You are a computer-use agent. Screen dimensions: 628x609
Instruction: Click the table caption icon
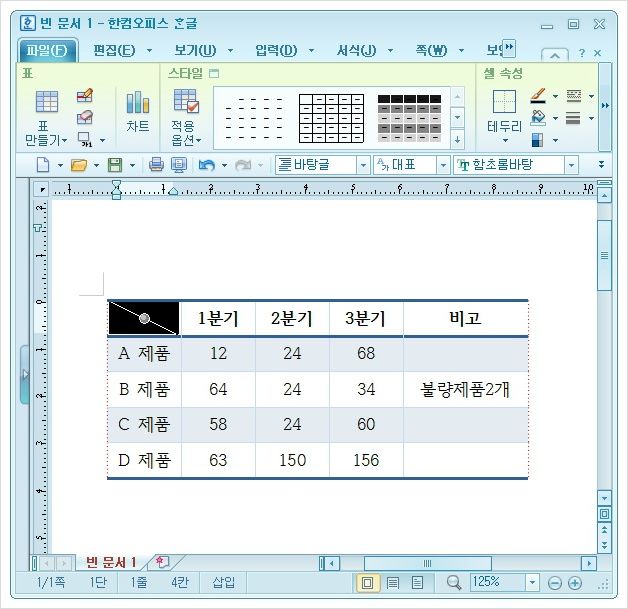(85, 140)
